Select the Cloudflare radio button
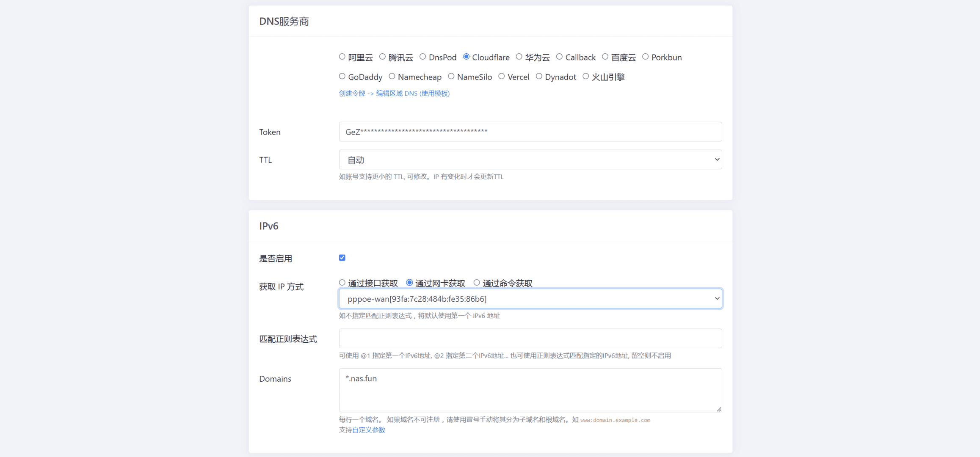The height and width of the screenshot is (457, 980). tap(466, 57)
